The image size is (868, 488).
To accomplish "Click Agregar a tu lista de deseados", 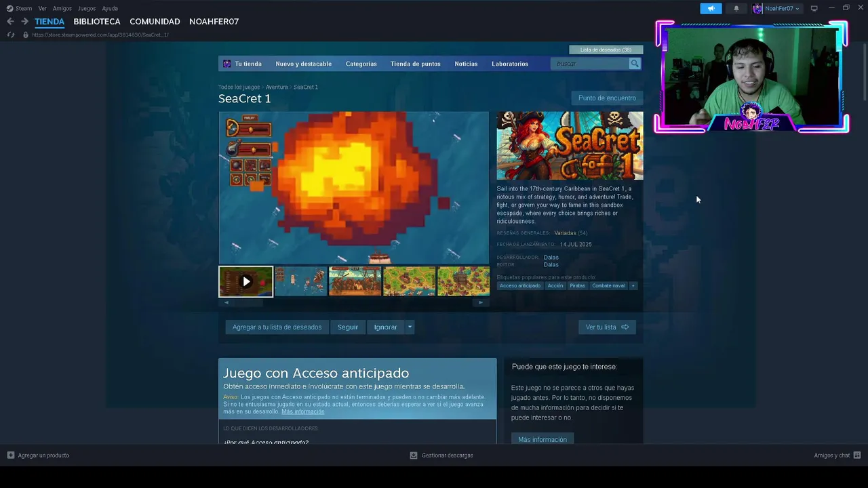I will pyautogui.click(x=277, y=327).
